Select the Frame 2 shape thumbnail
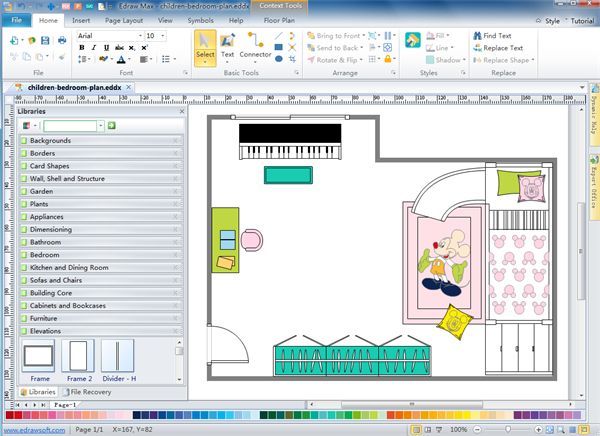The width and height of the screenshot is (600, 436). (x=78, y=356)
